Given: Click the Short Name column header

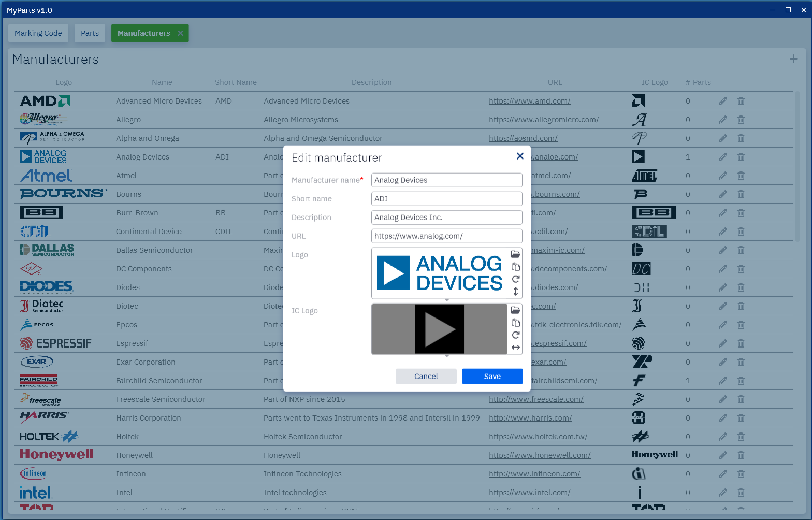Looking at the screenshot, I should [x=236, y=82].
